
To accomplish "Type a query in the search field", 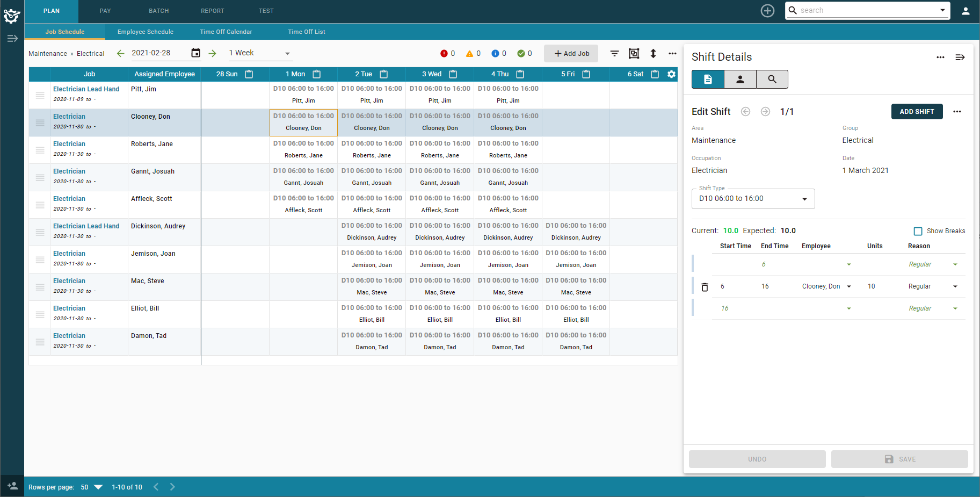I will tap(859, 10).
